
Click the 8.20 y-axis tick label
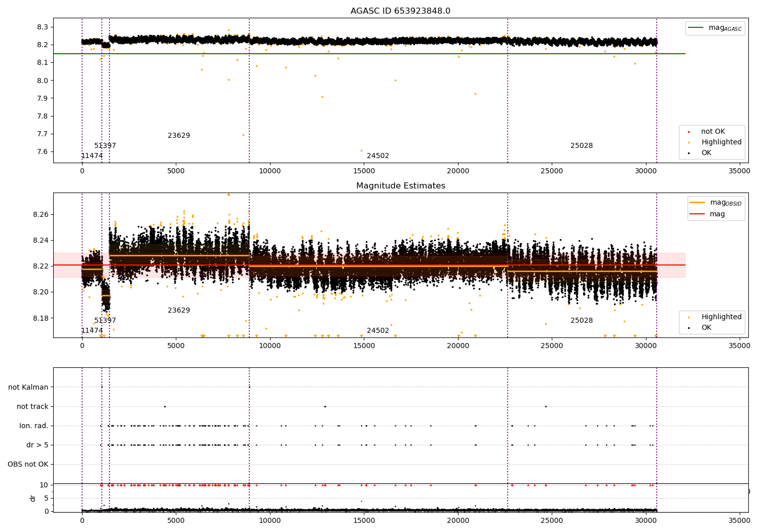(x=41, y=292)
